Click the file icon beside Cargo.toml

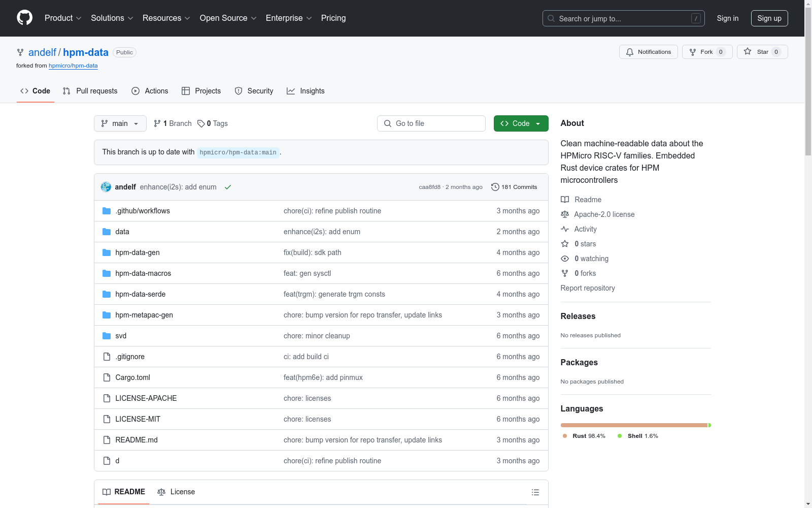pos(107,377)
